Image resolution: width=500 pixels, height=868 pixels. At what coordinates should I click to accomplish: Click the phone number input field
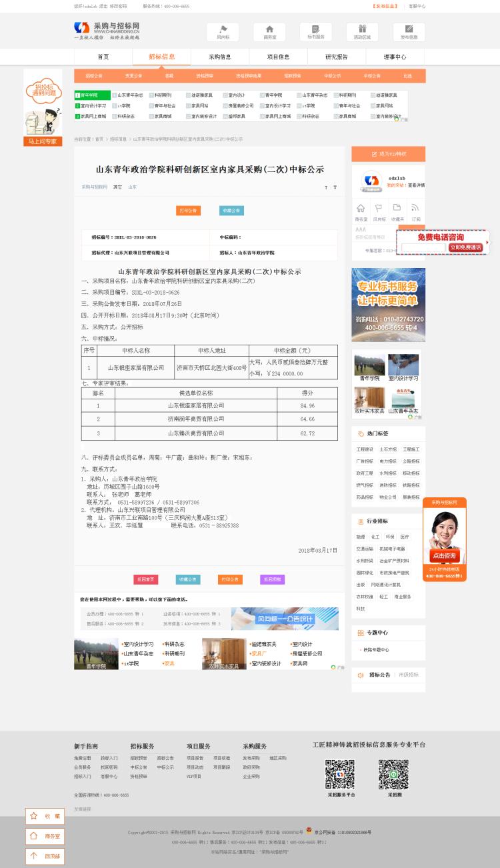[x=423, y=247]
